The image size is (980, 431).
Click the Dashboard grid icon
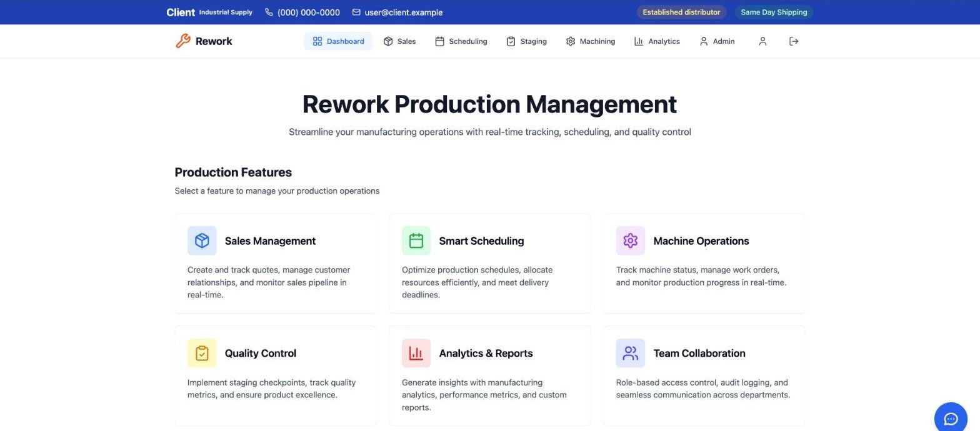coord(317,41)
